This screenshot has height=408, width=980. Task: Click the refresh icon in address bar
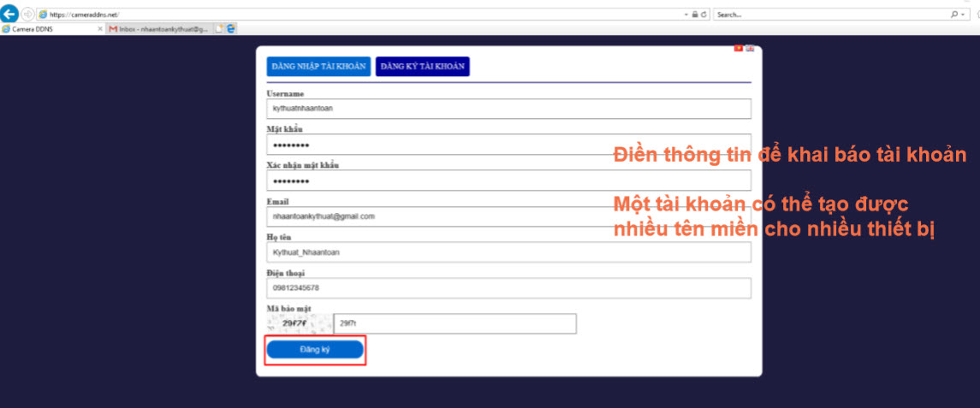tap(704, 15)
